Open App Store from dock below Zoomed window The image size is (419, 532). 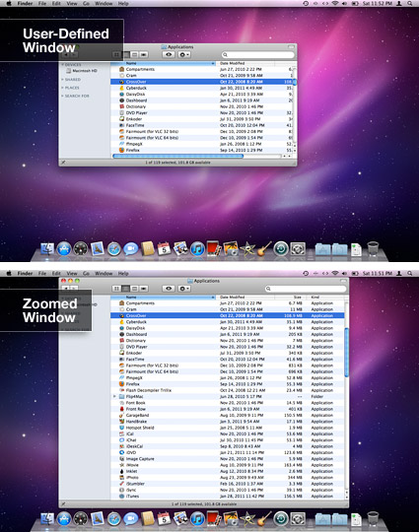coord(64,519)
